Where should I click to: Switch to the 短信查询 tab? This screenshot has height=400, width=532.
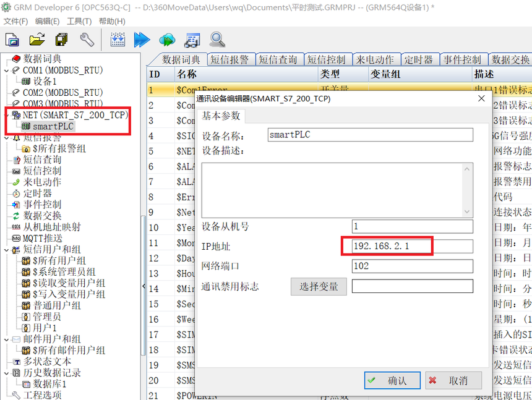coord(278,60)
